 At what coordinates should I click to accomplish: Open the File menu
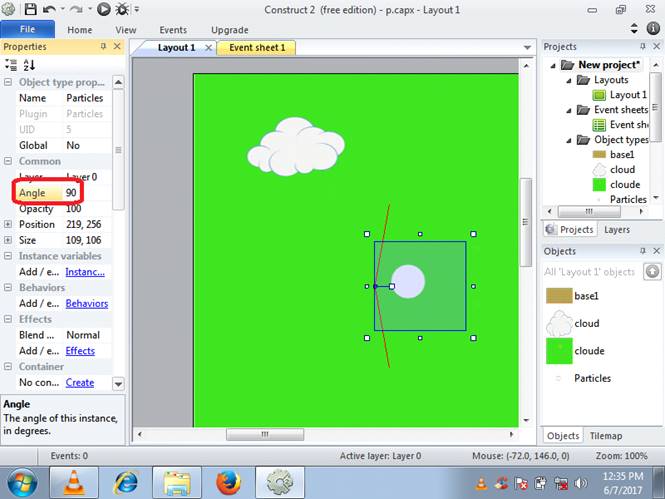point(27,29)
